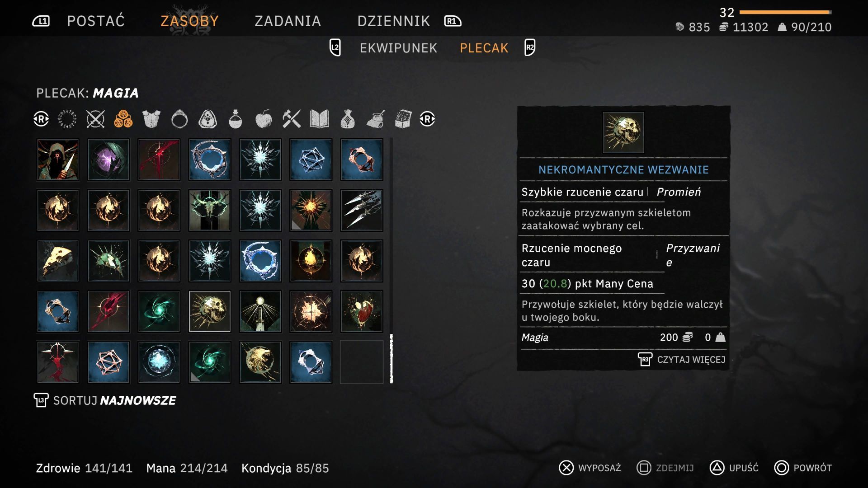Select the open book category filter
The height and width of the screenshot is (488, 868).
coord(319,119)
